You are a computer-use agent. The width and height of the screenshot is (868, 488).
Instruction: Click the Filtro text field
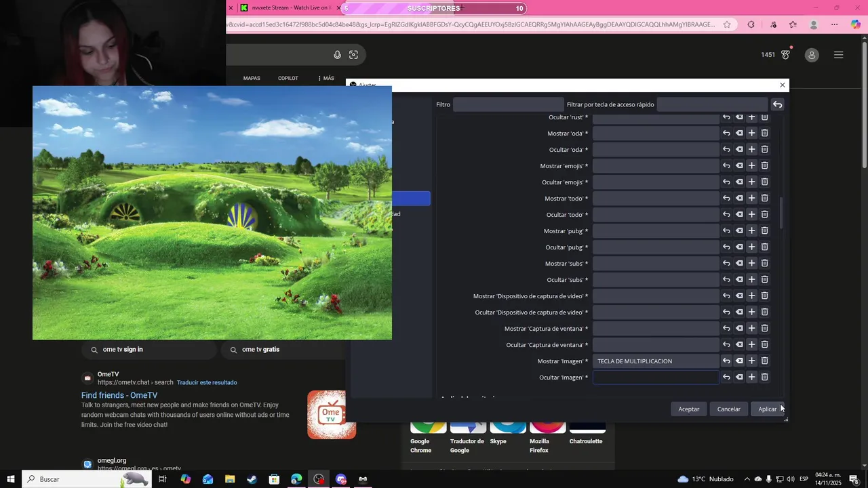point(509,104)
